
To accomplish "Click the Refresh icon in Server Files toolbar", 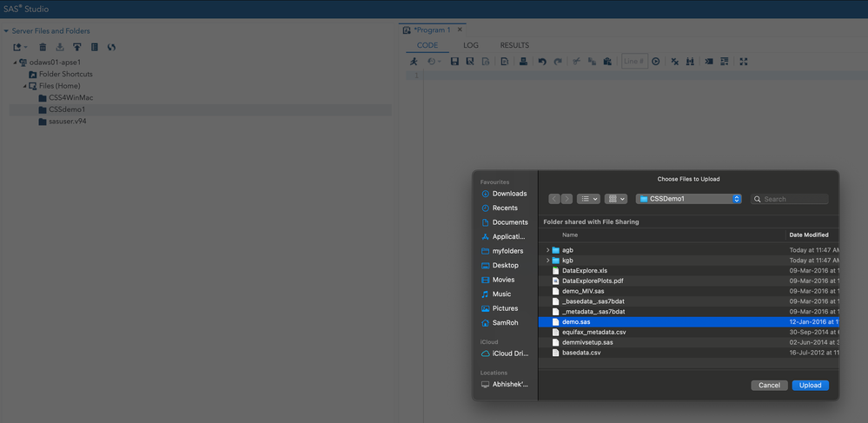I will pyautogui.click(x=111, y=47).
